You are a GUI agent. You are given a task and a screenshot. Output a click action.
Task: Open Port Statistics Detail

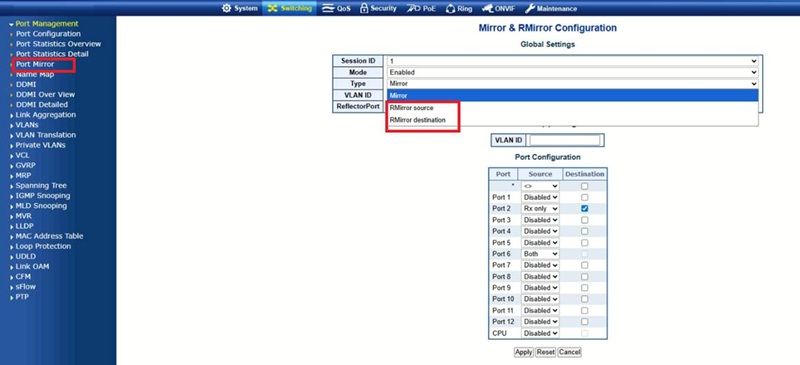[52, 54]
